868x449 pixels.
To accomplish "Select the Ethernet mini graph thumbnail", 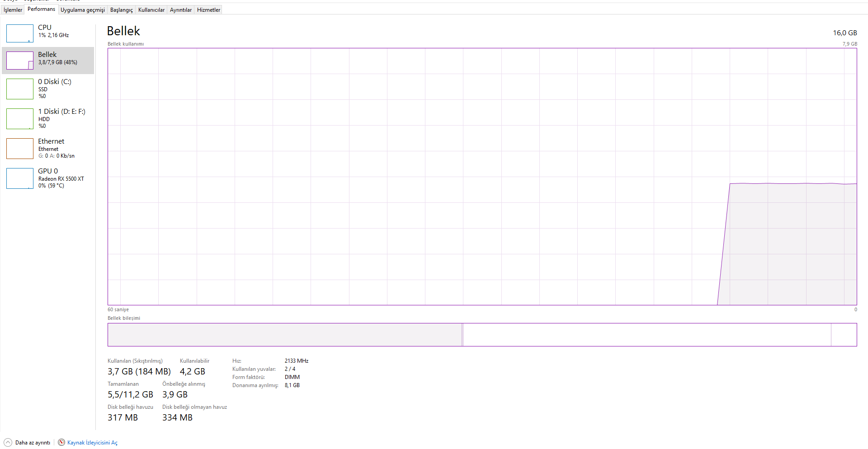I will (20, 148).
